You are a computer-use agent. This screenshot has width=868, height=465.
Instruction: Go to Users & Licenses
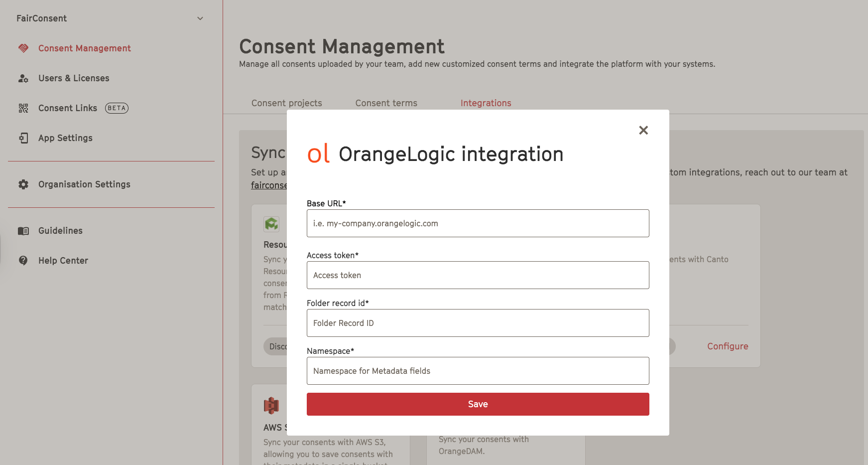(x=74, y=78)
